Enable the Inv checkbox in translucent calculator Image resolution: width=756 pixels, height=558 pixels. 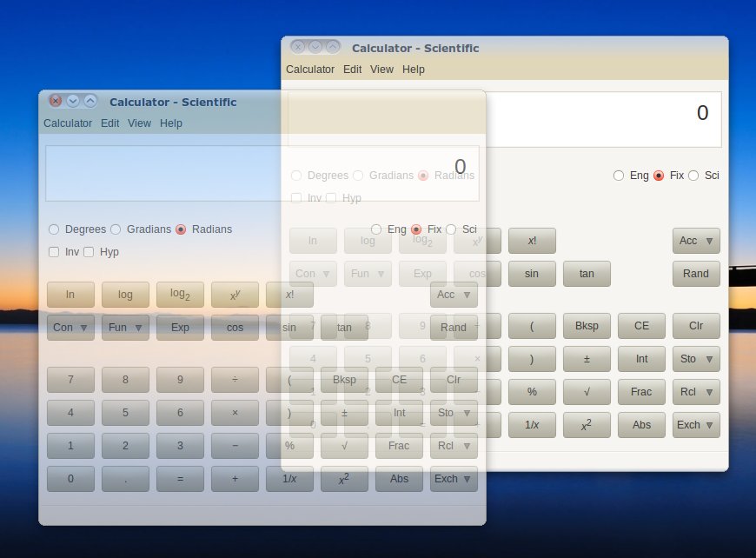[x=55, y=252]
